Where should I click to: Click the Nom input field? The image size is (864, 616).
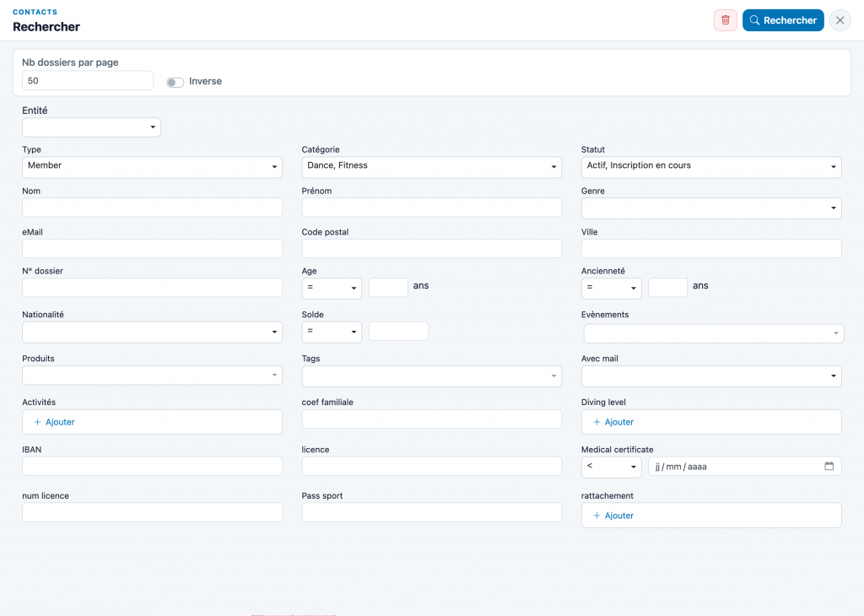tap(152, 208)
